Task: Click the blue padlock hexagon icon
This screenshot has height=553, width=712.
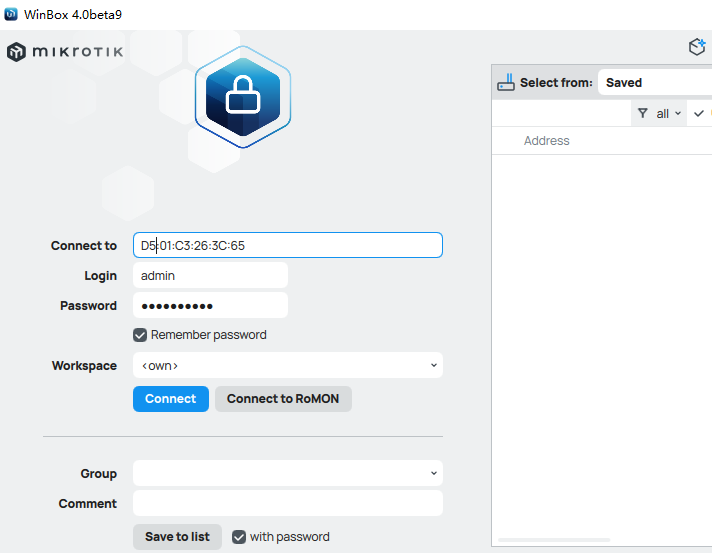Action: [243, 97]
